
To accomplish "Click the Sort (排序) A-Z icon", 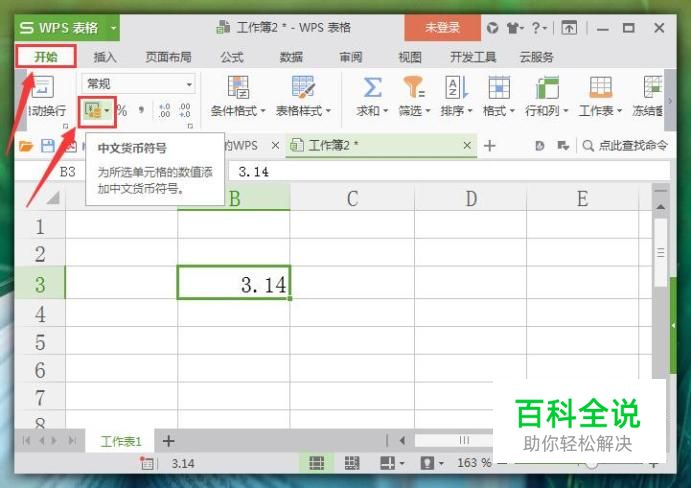I will (457, 87).
